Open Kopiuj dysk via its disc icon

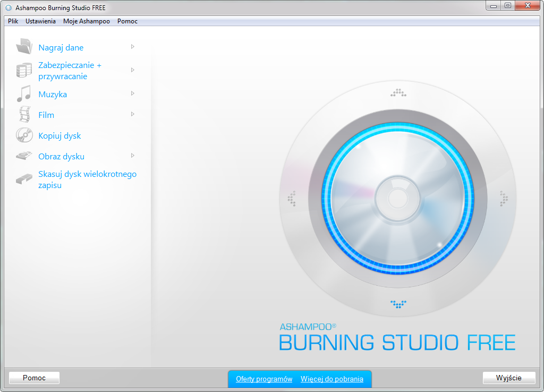(23, 135)
